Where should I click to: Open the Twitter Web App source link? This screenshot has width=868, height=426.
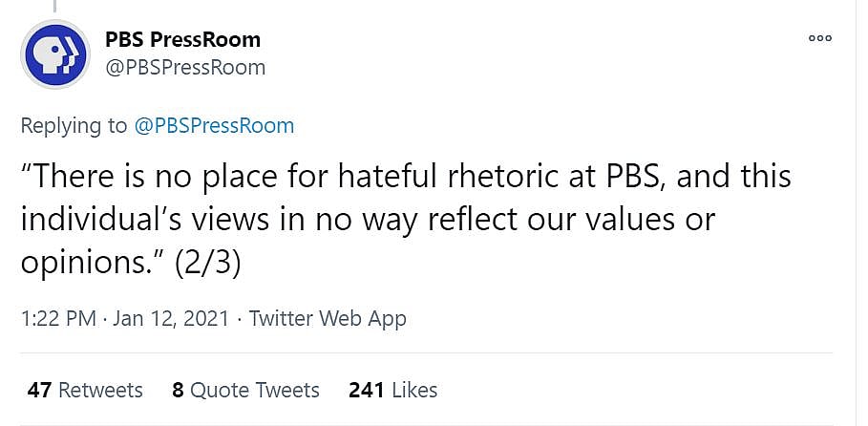coord(328,319)
